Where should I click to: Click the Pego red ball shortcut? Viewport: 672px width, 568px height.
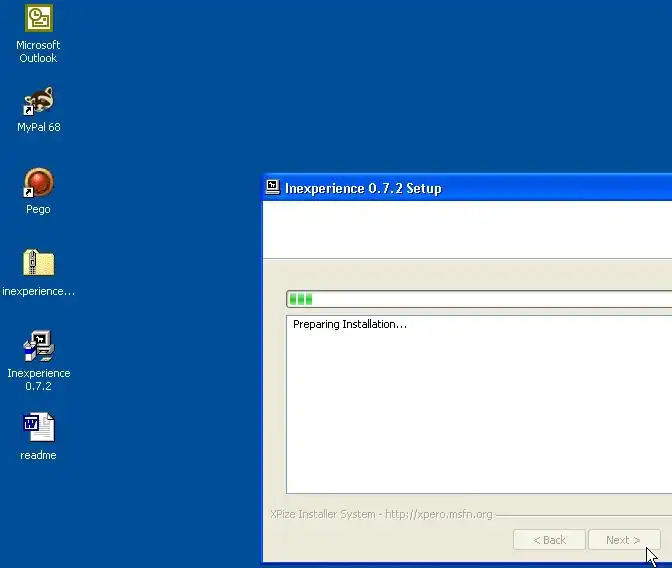[x=39, y=182]
